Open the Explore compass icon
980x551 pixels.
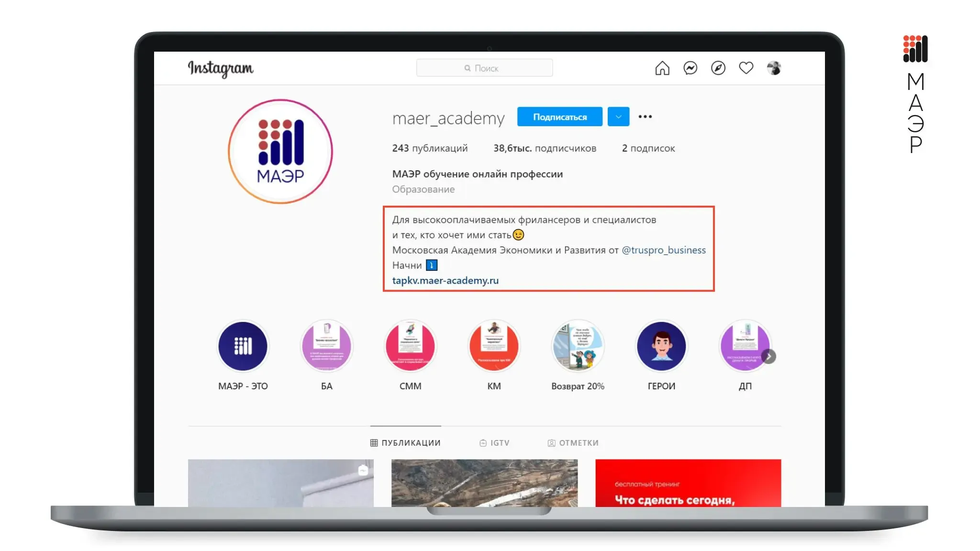(x=718, y=68)
